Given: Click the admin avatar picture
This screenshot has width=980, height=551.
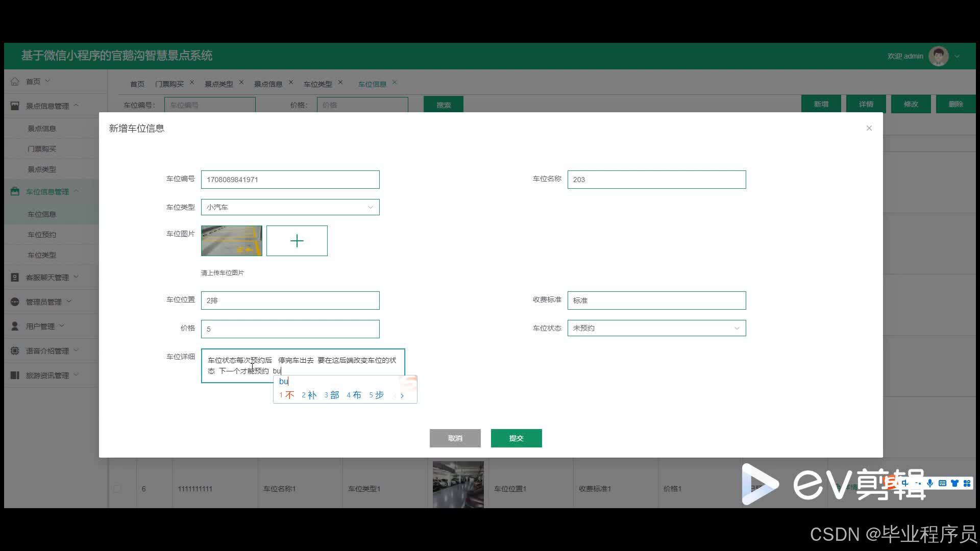Looking at the screenshot, I should 938,56.
